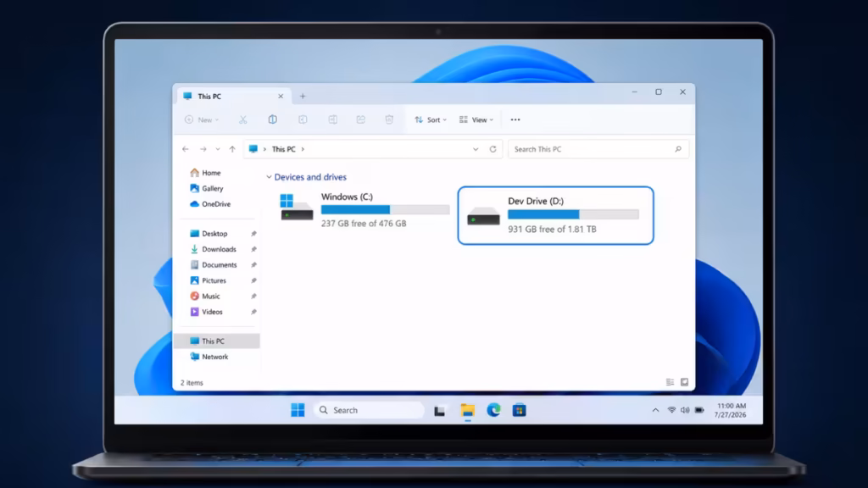Switch to details view icon in status bar
The height and width of the screenshot is (488, 868).
coord(670,382)
